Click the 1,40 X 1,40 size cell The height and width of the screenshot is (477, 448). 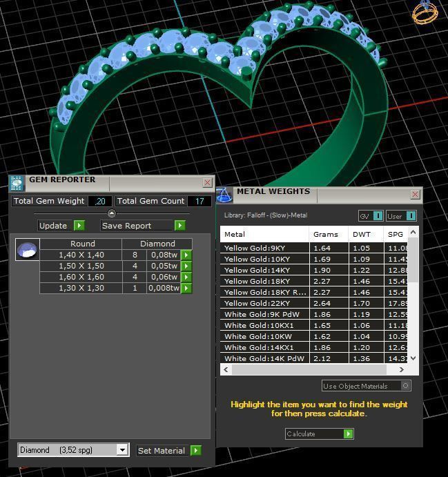(81, 255)
